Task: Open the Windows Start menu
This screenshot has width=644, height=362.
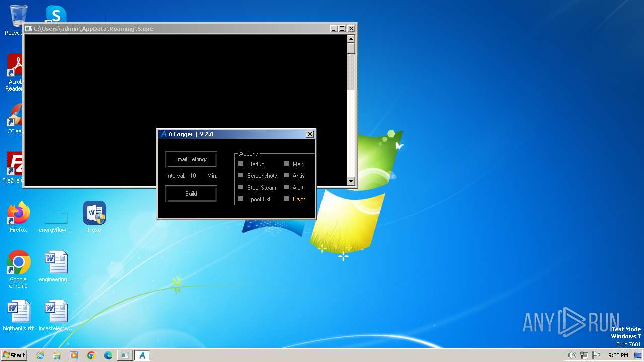Action: [14, 355]
